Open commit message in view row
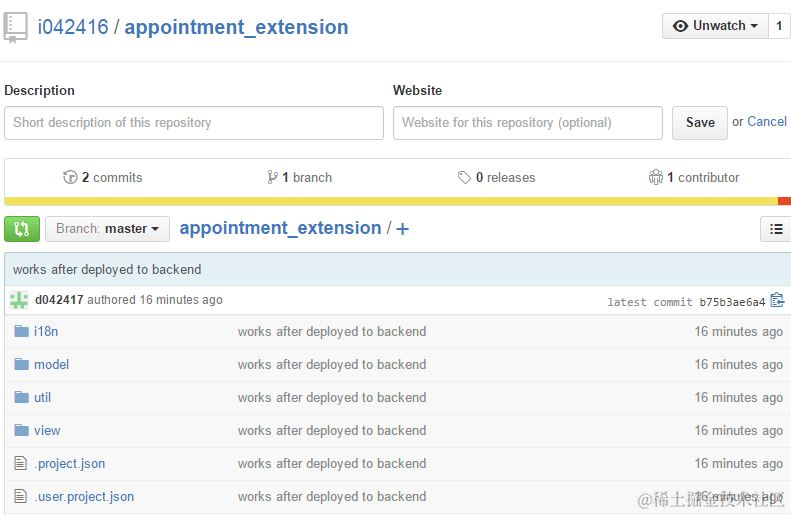The width and height of the screenshot is (791, 515). click(332, 430)
